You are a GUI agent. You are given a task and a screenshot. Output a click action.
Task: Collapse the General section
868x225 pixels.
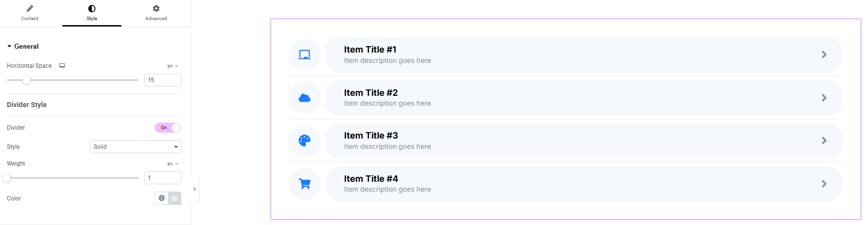23,46
